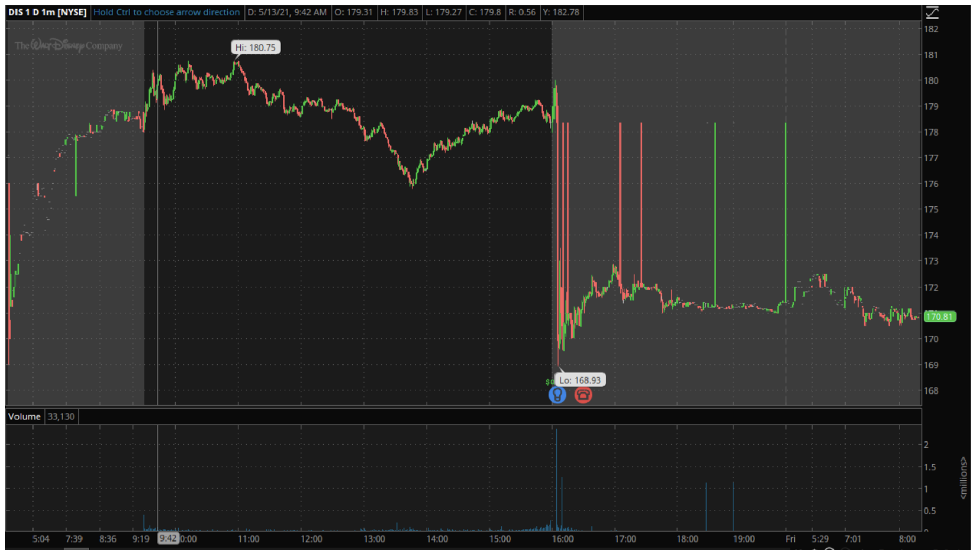This screenshot has height=557, width=980.
Task: Click the green dollar dividend marker near the low
Action: [550, 382]
